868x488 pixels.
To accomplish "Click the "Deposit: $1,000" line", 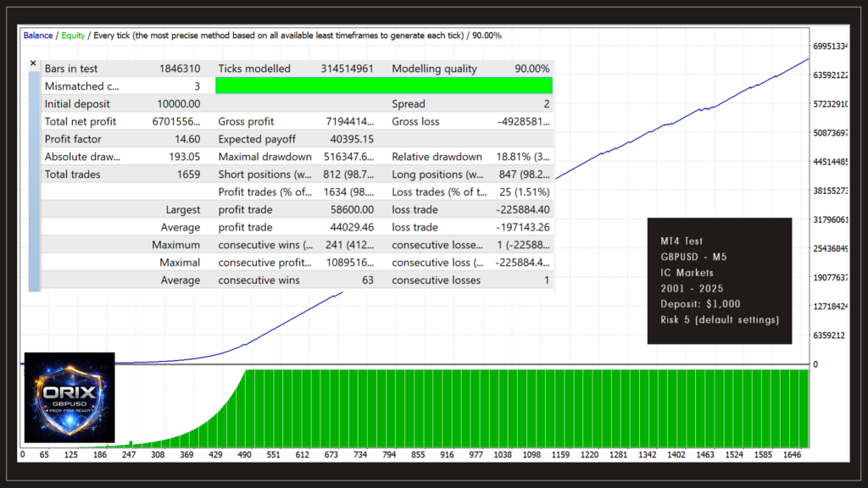I will tap(700, 304).
